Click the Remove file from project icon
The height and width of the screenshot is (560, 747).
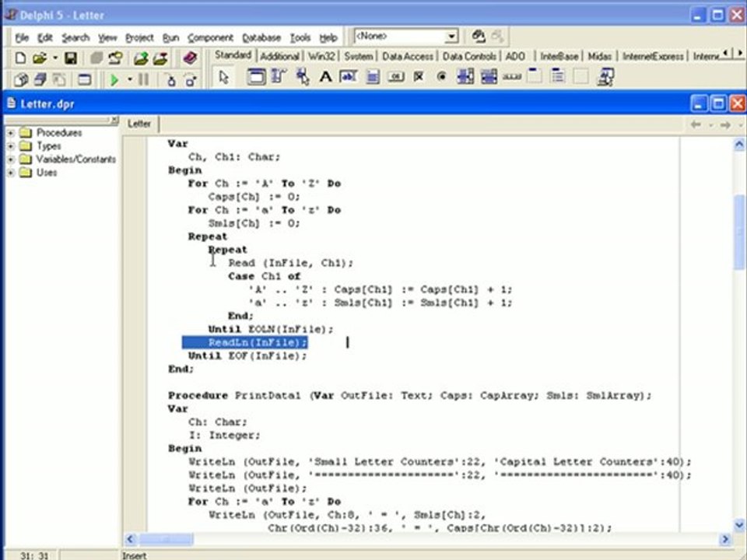pos(160,58)
